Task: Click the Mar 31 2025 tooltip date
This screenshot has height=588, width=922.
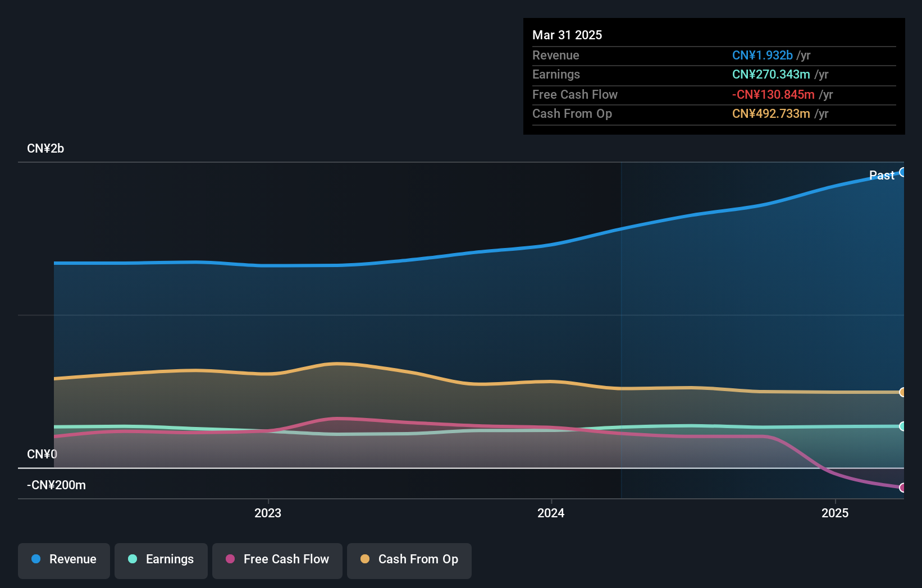Action: pos(567,35)
